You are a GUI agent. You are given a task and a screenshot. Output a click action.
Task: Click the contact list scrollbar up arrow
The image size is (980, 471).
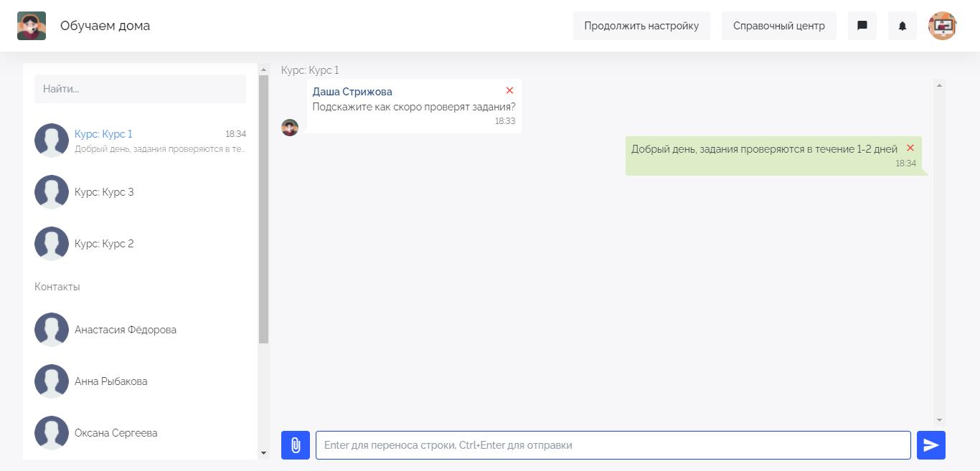tap(263, 70)
